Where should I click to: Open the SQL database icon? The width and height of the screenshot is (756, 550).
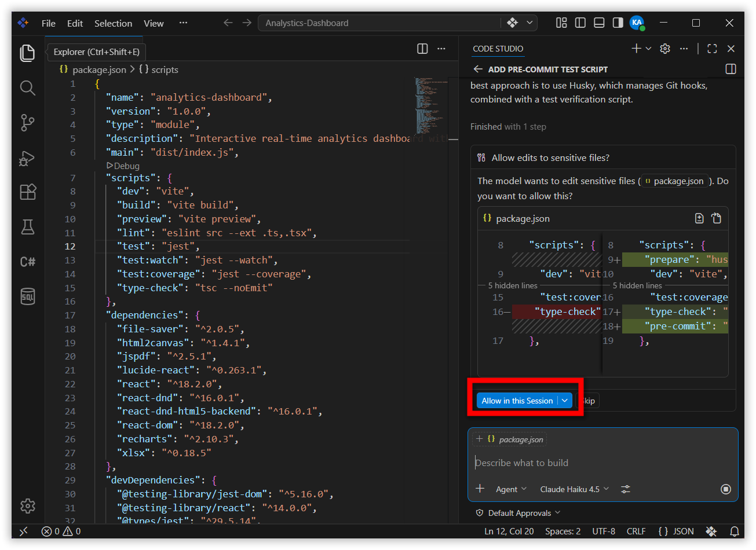coord(27,296)
